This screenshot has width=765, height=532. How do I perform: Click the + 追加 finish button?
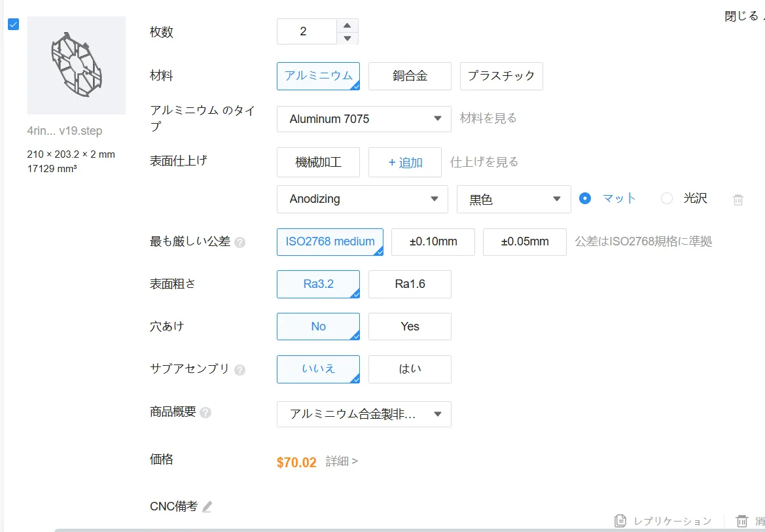[x=405, y=162]
